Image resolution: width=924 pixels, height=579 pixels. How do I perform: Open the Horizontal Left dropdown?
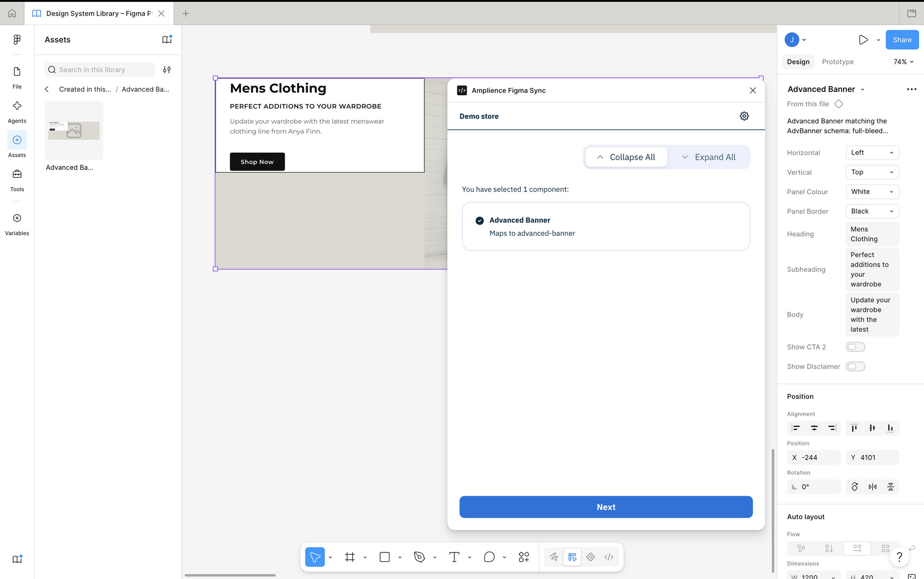tap(872, 153)
